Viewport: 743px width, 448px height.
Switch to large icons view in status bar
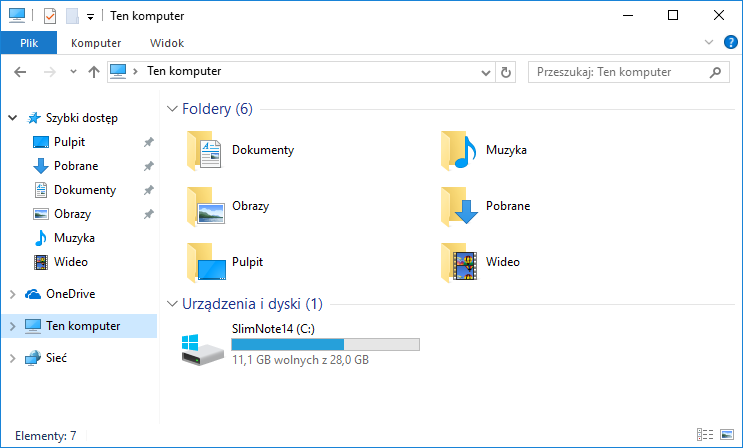pyautogui.click(x=727, y=435)
